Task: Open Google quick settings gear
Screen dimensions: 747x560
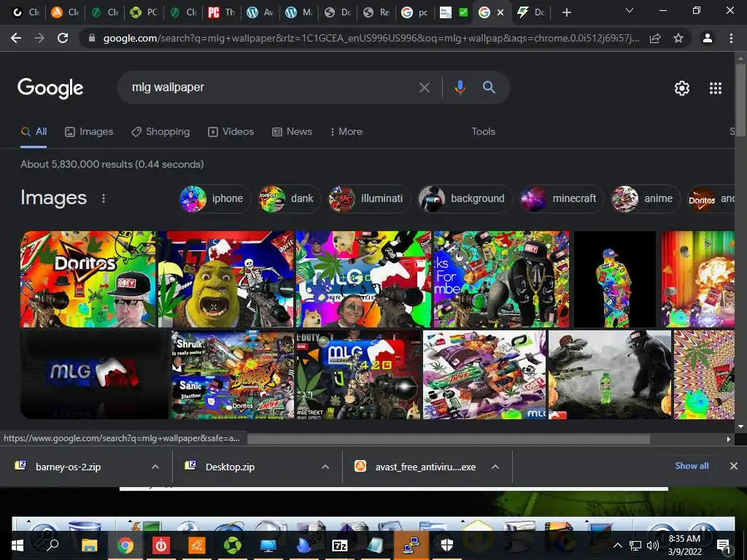Action: pyautogui.click(x=682, y=88)
